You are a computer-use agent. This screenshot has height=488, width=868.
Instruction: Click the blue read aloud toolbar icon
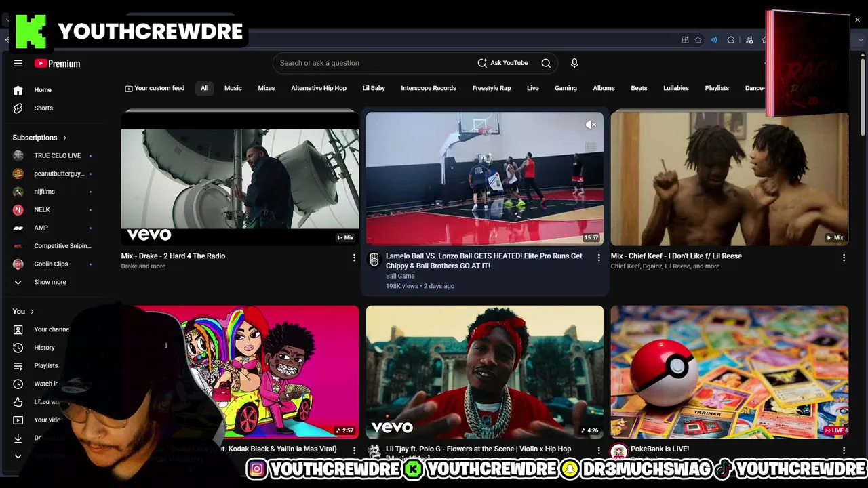tap(714, 40)
